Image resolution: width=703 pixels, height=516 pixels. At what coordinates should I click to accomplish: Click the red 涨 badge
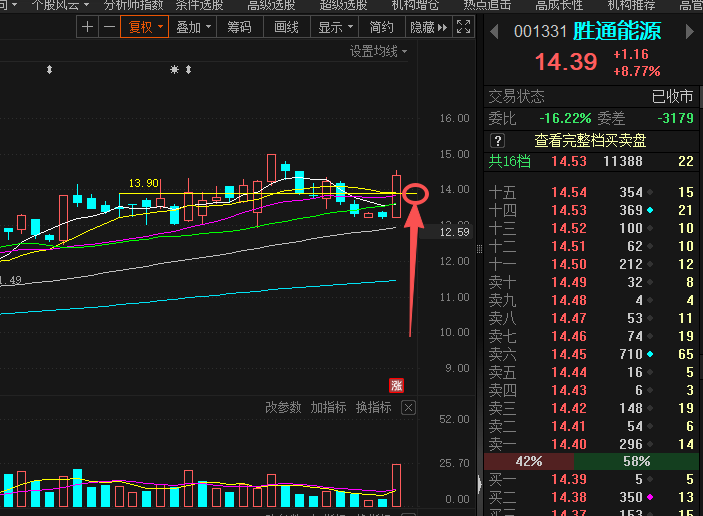tap(396, 386)
